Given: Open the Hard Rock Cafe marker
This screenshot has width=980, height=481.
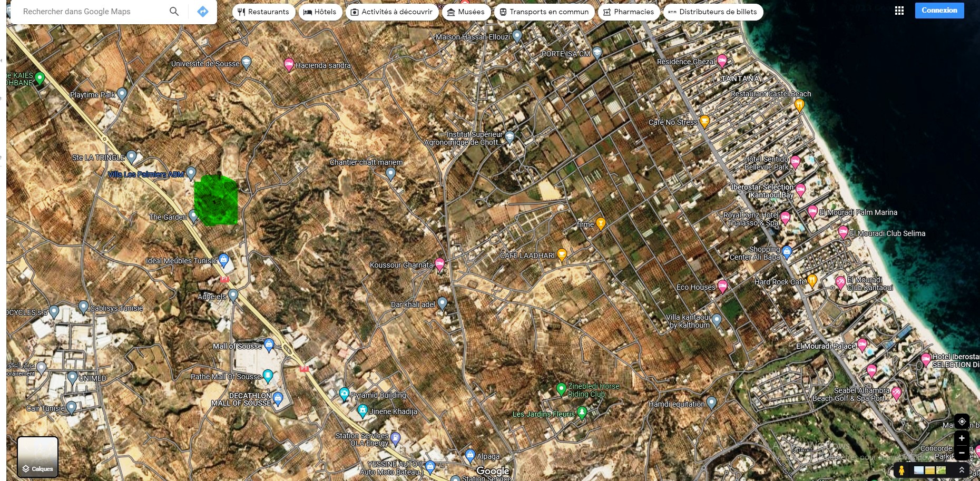Looking at the screenshot, I should click(812, 281).
